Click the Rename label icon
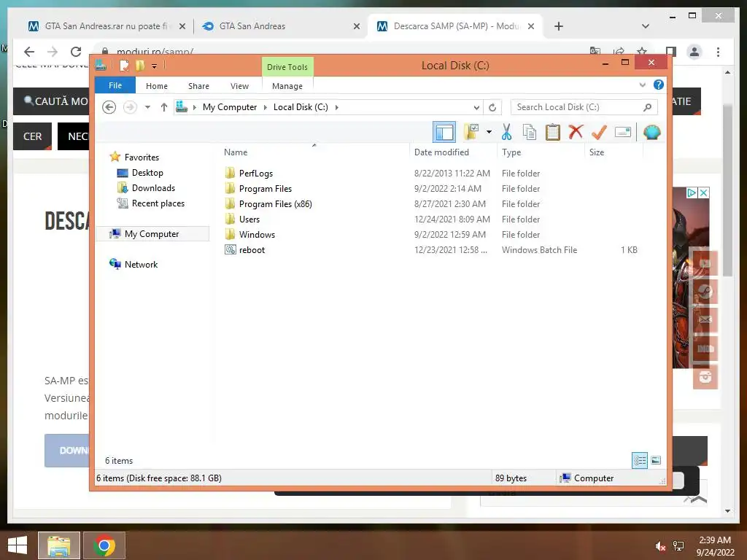This screenshot has height=560, width=747. (x=623, y=132)
